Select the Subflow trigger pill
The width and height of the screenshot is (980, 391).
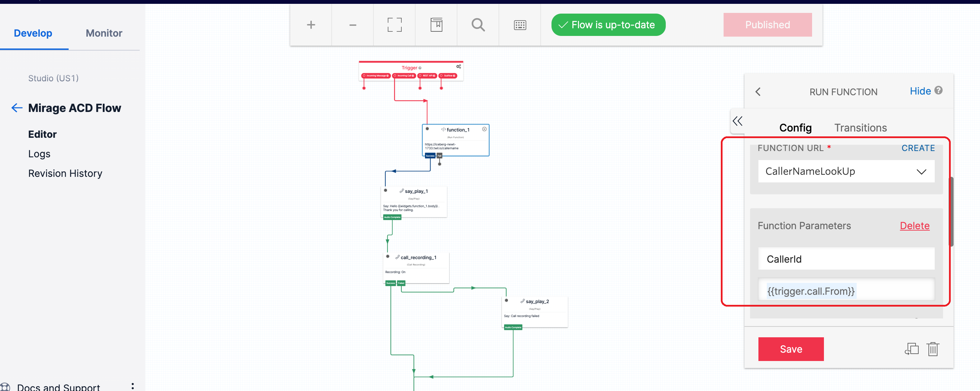point(448,75)
